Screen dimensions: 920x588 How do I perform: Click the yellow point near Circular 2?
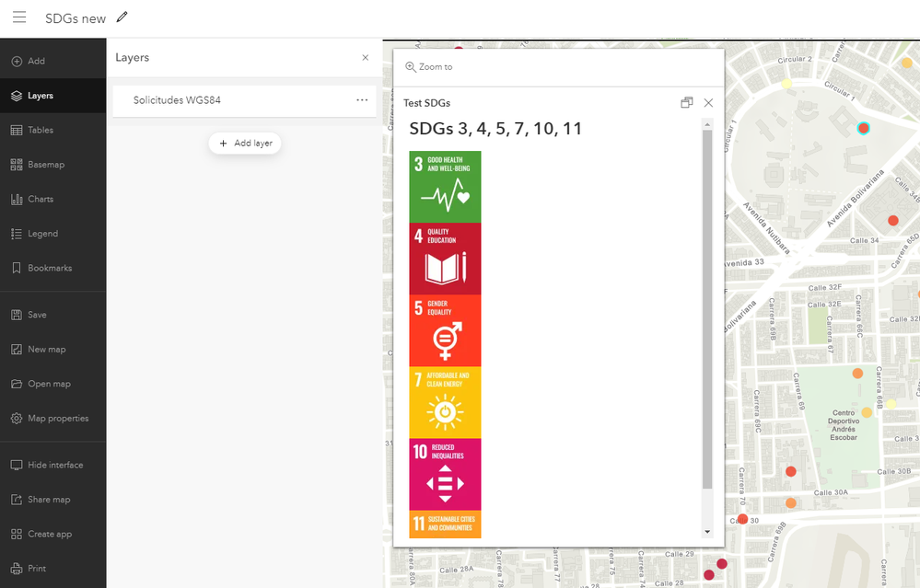click(x=786, y=84)
